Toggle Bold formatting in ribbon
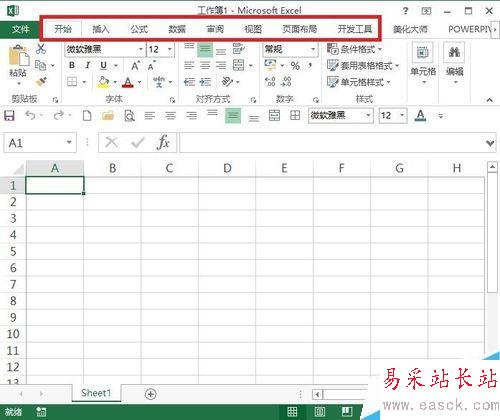 [x=72, y=65]
